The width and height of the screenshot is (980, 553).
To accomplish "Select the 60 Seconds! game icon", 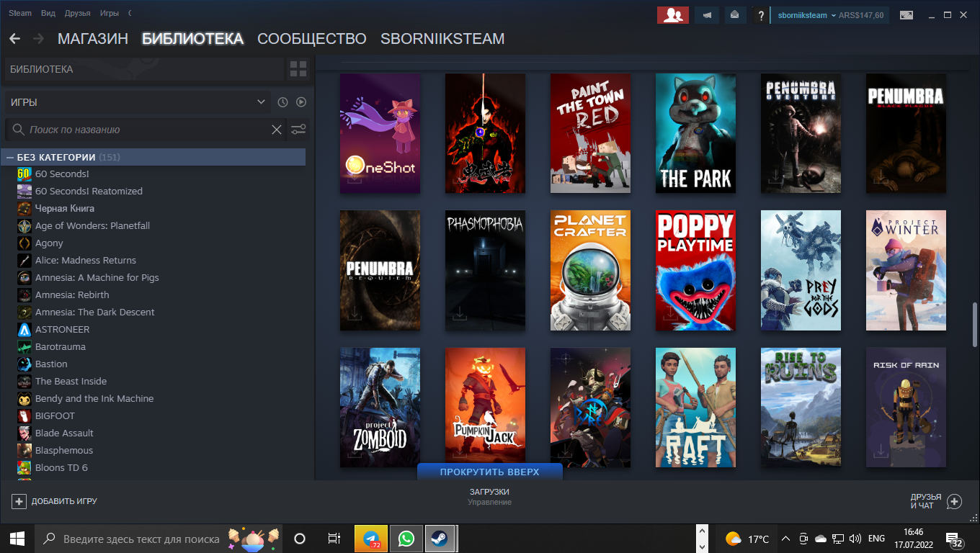I will click(x=24, y=174).
